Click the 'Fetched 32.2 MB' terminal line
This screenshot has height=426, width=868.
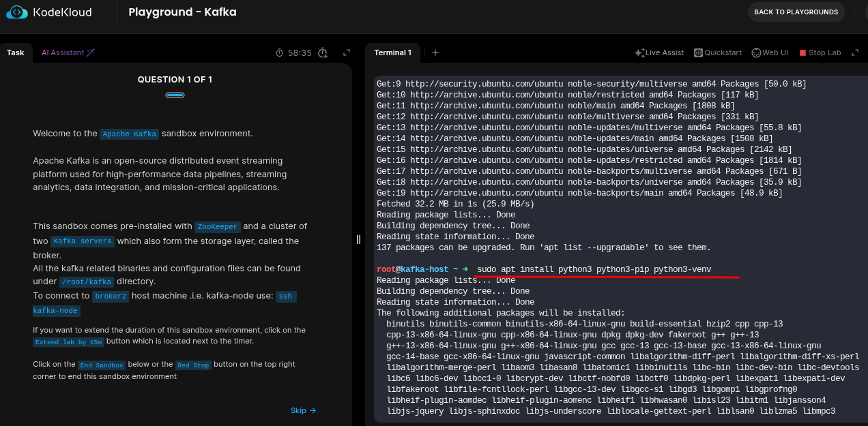[x=455, y=204]
